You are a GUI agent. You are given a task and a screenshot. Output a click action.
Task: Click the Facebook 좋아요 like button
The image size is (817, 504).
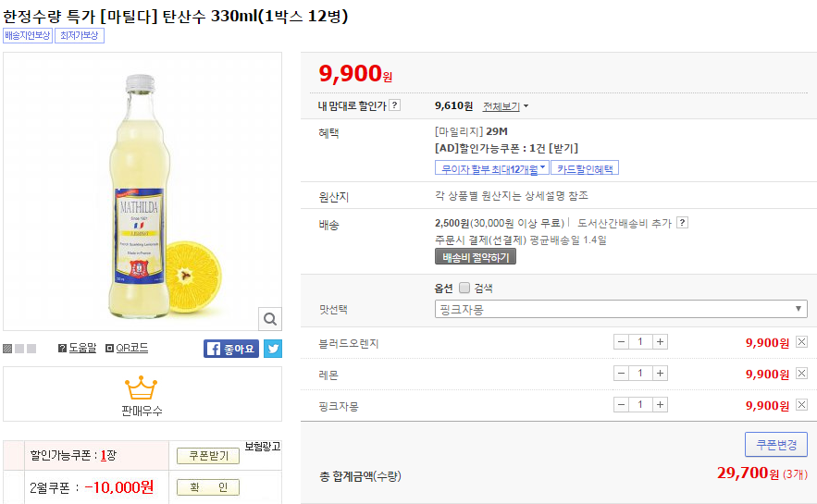[x=231, y=349]
